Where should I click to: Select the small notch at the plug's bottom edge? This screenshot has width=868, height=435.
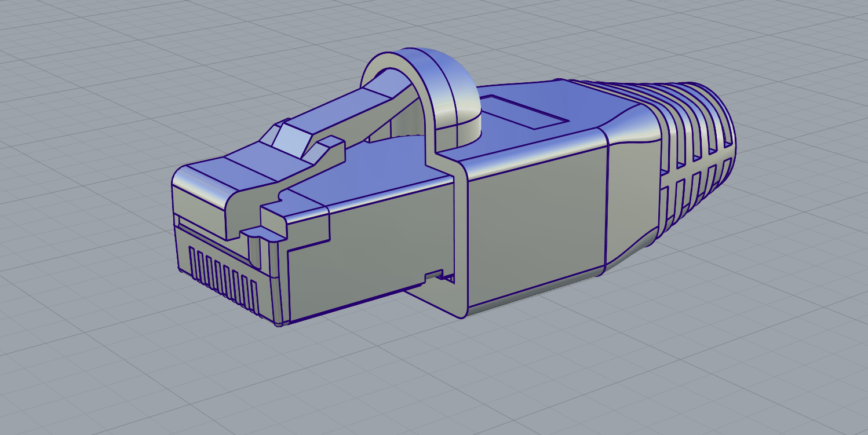pyautogui.click(x=434, y=276)
